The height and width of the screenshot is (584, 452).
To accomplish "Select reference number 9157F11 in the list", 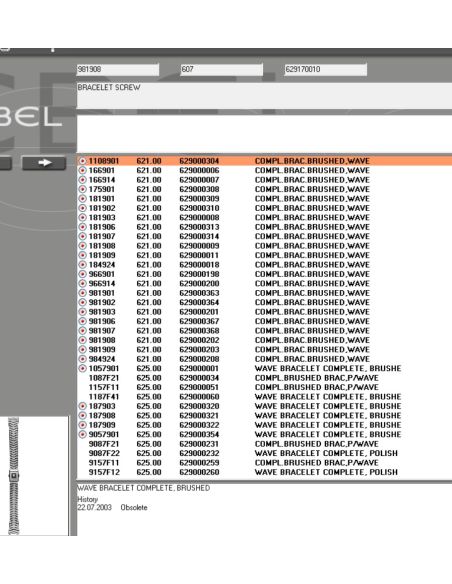I will [104, 463].
